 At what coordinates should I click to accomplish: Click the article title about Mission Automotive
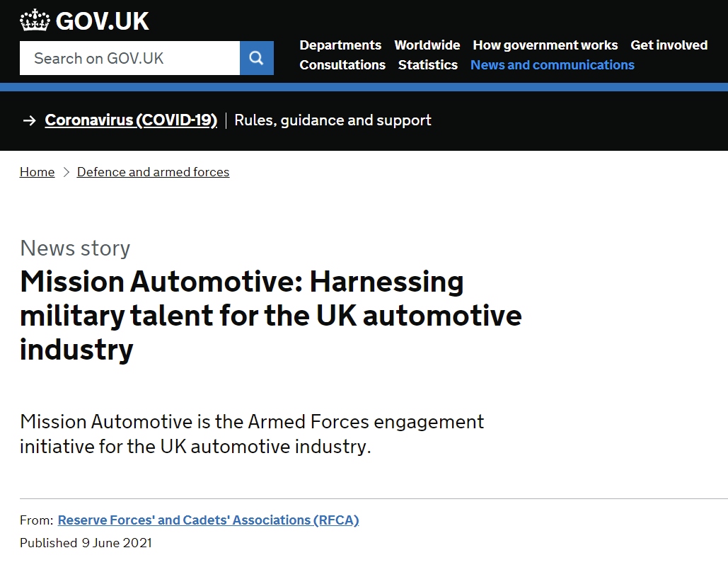point(270,316)
